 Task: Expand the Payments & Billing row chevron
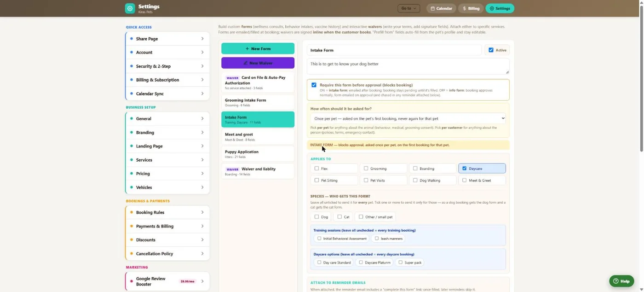coord(202,226)
